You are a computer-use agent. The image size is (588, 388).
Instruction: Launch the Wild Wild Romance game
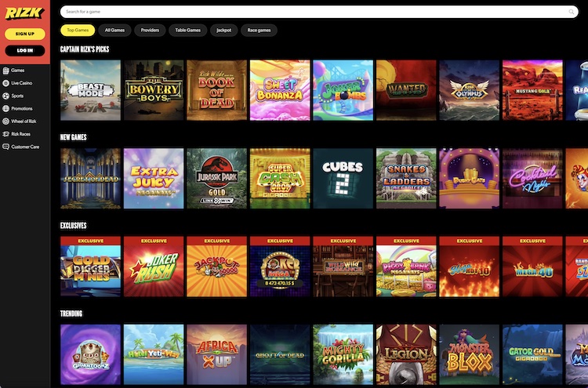[343, 267]
